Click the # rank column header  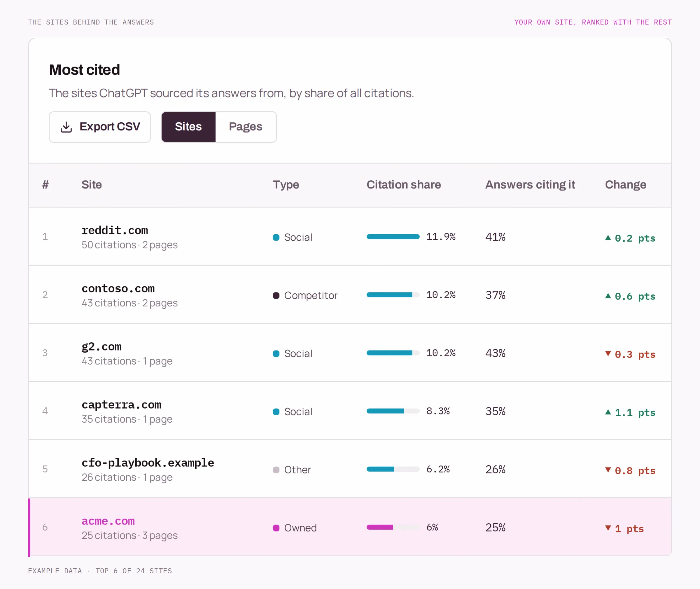pos(45,185)
